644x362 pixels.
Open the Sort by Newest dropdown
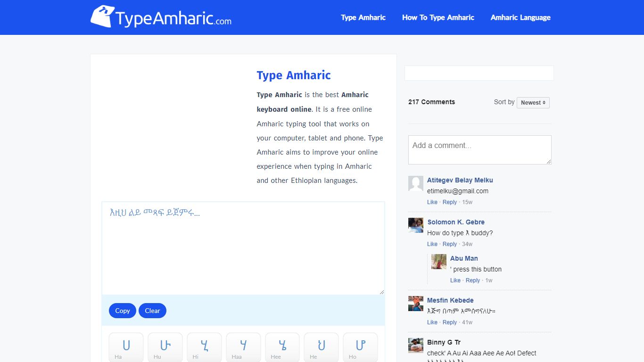[x=533, y=102]
